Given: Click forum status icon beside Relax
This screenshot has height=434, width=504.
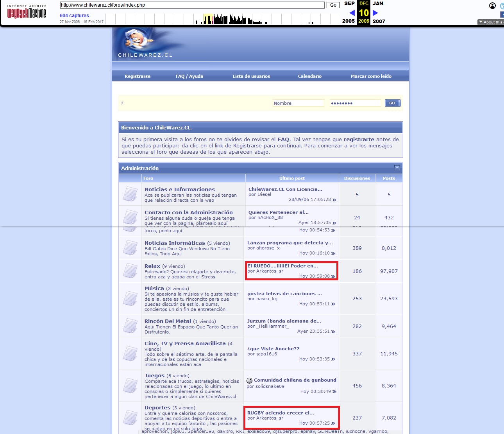Looking at the screenshot, I should pos(130,271).
